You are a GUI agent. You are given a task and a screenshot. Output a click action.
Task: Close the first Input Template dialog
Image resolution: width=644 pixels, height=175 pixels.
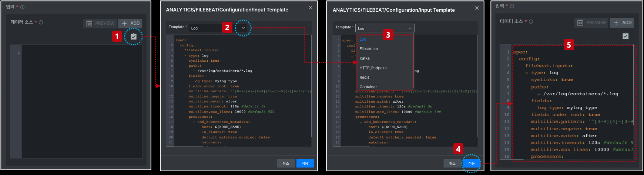[310, 8]
